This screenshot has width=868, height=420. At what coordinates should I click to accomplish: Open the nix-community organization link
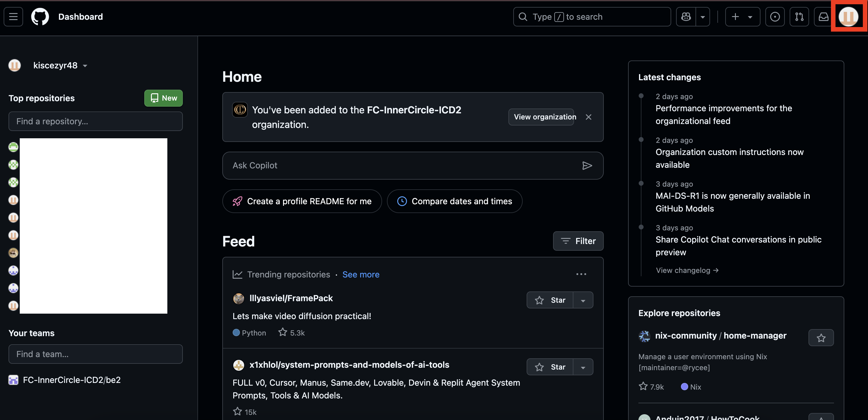(x=686, y=336)
